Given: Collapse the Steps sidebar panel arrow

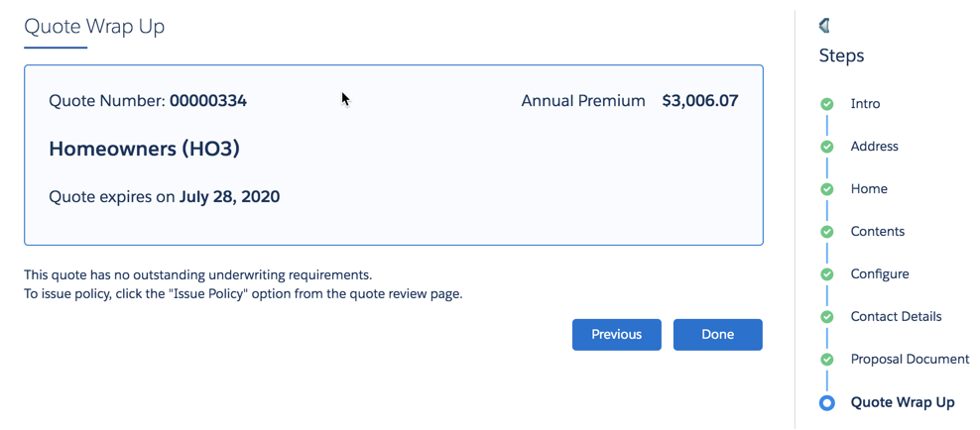Looking at the screenshot, I should [823, 26].
